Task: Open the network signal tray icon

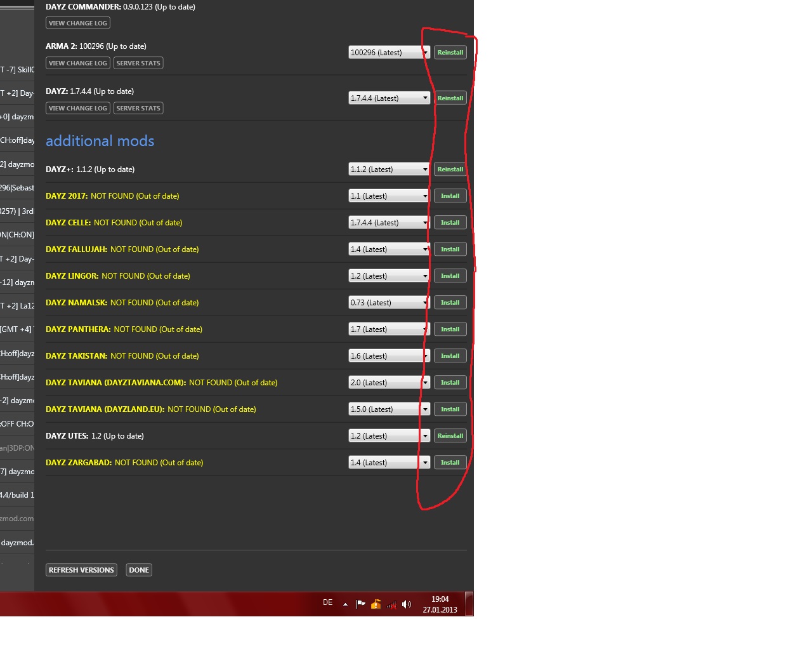Action: (391, 604)
